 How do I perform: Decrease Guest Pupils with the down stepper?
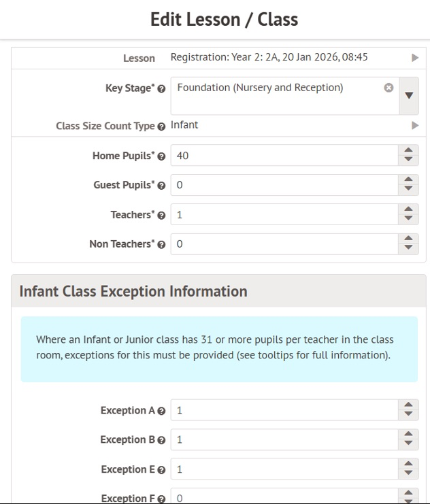pyautogui.click(x=408, y=189)
